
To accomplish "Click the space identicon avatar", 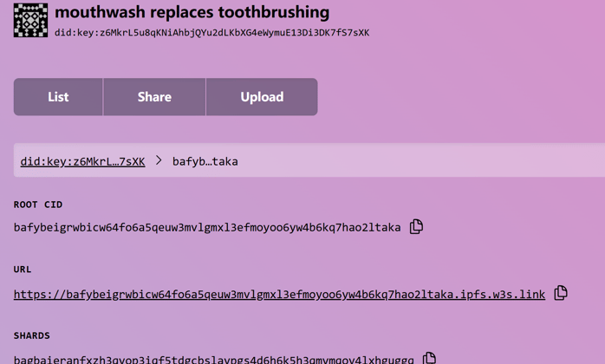I will 30,21.
